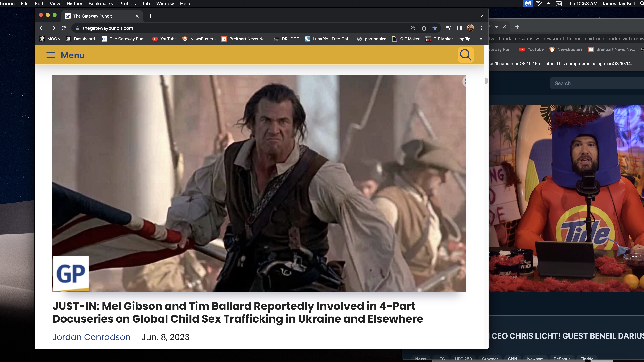Open new tab in background window

(x=517, y=27)
